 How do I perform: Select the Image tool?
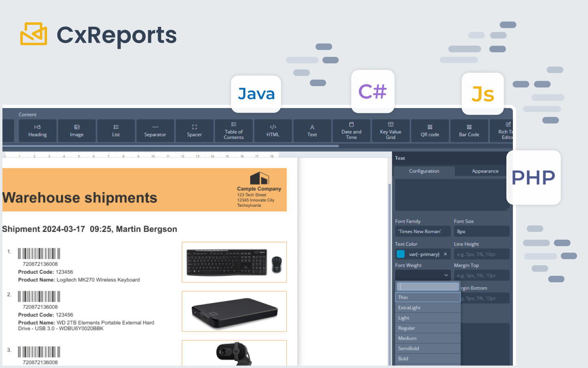(x=76, y=131)
